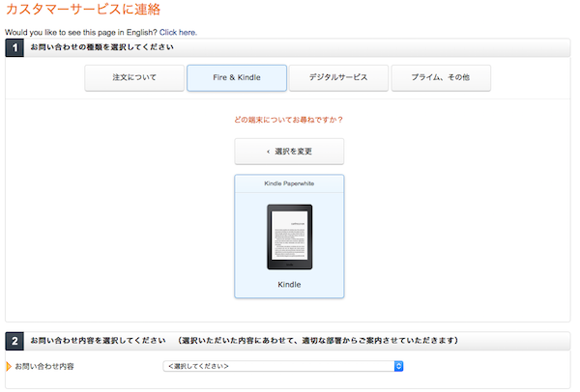Click the 'Click here' English page link

[178, 33]
